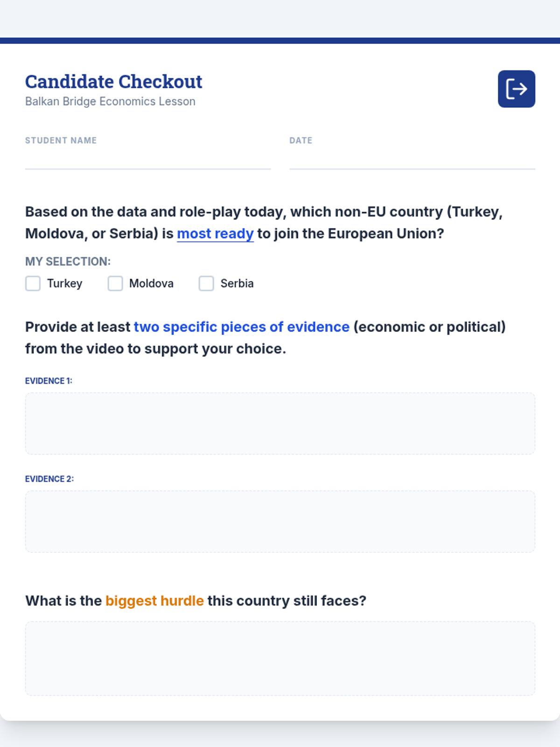Click the "Moldova" option label text
Viewport: 560px width, 747px height.
(x=151, y=283)
